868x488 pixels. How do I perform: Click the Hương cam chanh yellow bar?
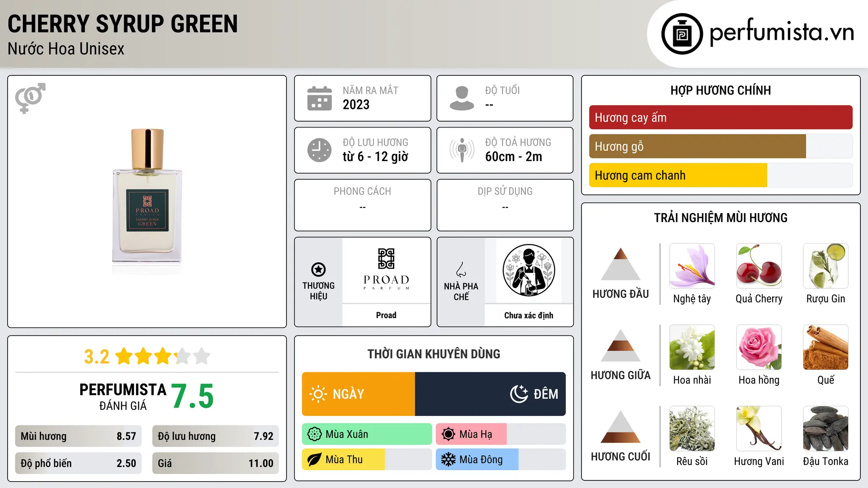[x=678, y=175]
